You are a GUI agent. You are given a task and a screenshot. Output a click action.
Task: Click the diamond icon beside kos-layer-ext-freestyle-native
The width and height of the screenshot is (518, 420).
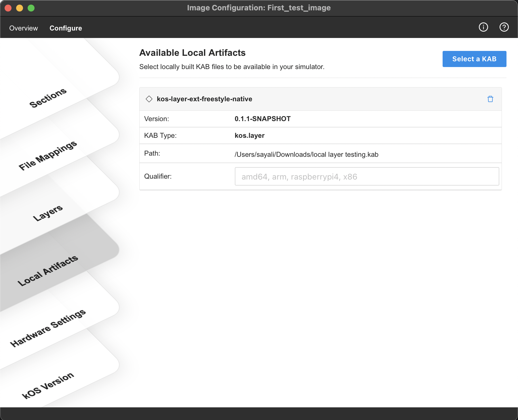[149, 99]
